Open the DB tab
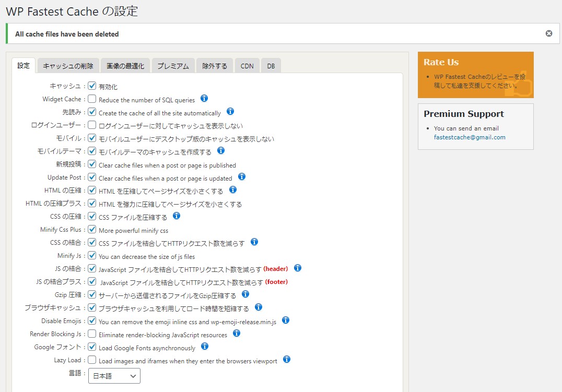The width and height of the screenshot is (562, 392). click(271, 66)
